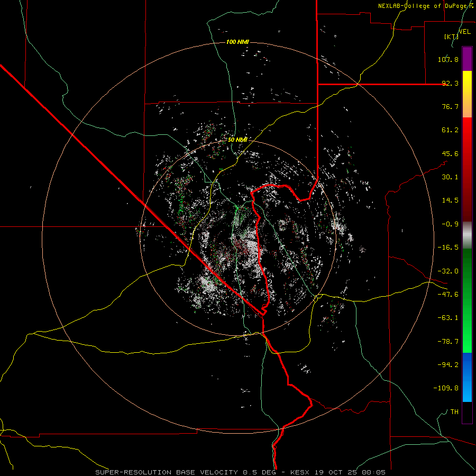The width and height of the screenshot is (476, 476).
Task: Select the -0.9 legend value
Action: pyautogui.click(x=450, y=224)
